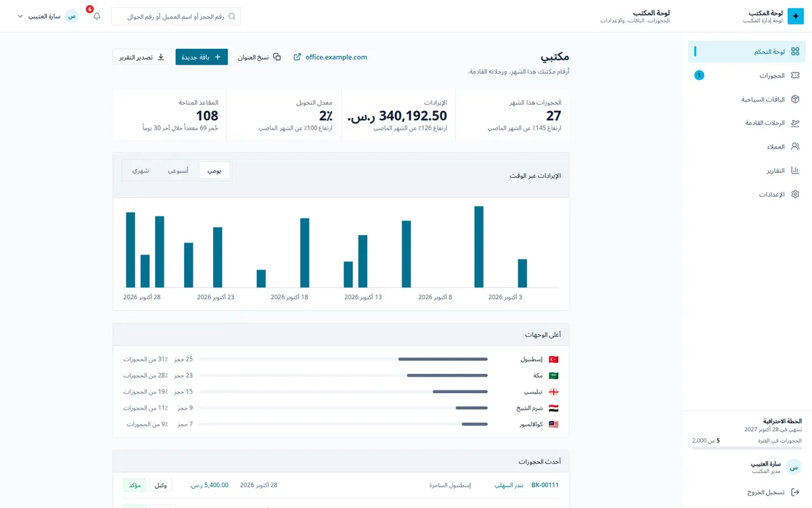Image resolution: width=812 pixels, height=508 pixels.
Task: Click the search magnifier icon
Action: coord(232,17)
